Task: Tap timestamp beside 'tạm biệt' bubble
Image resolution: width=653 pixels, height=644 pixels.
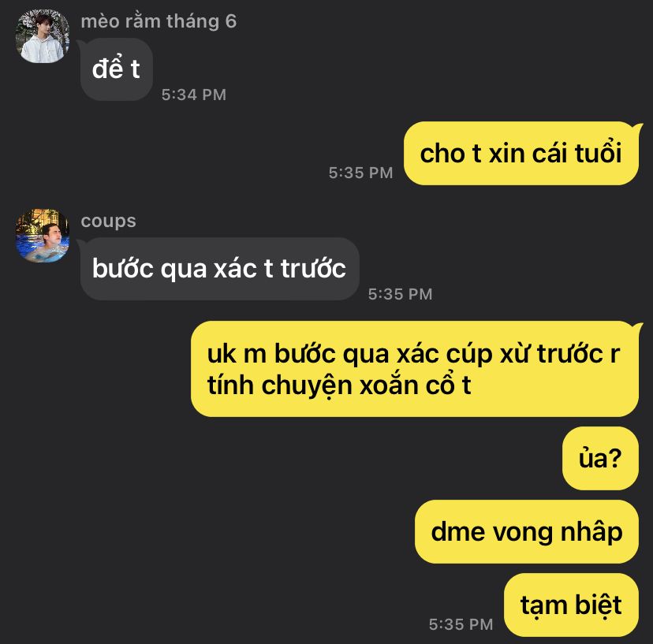Action: click(x=461, y=624)
